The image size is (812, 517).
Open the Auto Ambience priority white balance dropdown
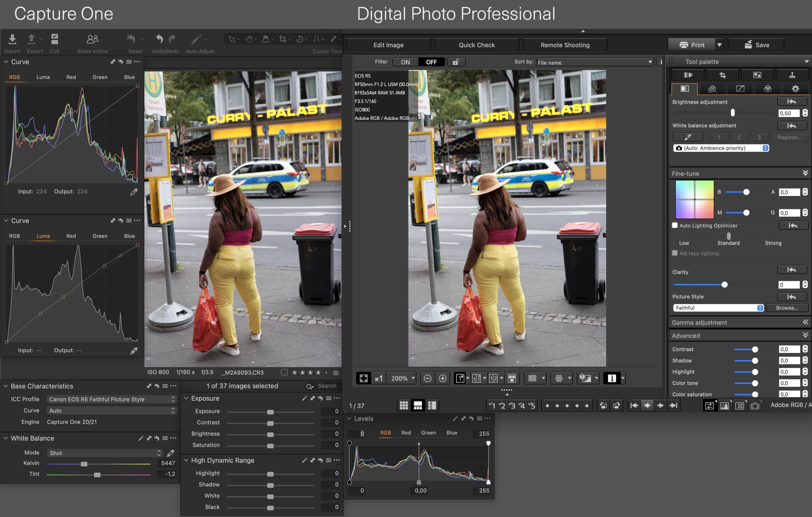(721, 148)
